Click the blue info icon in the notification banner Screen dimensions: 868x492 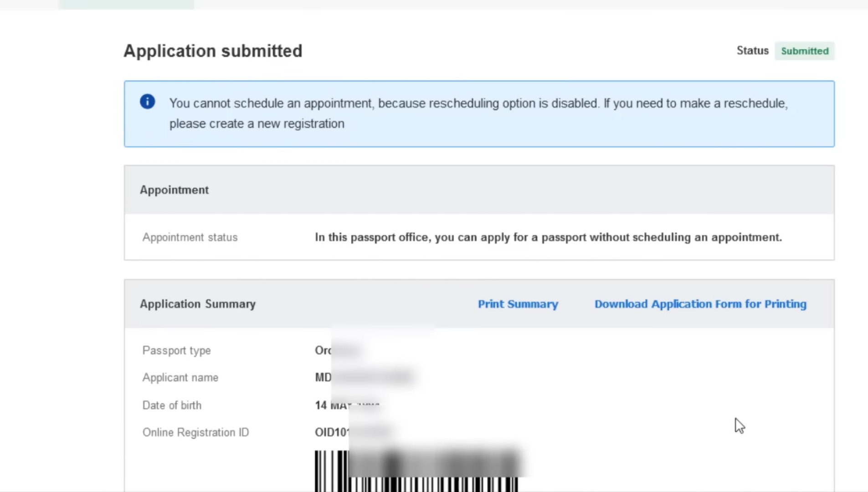(x=147, y=101)
